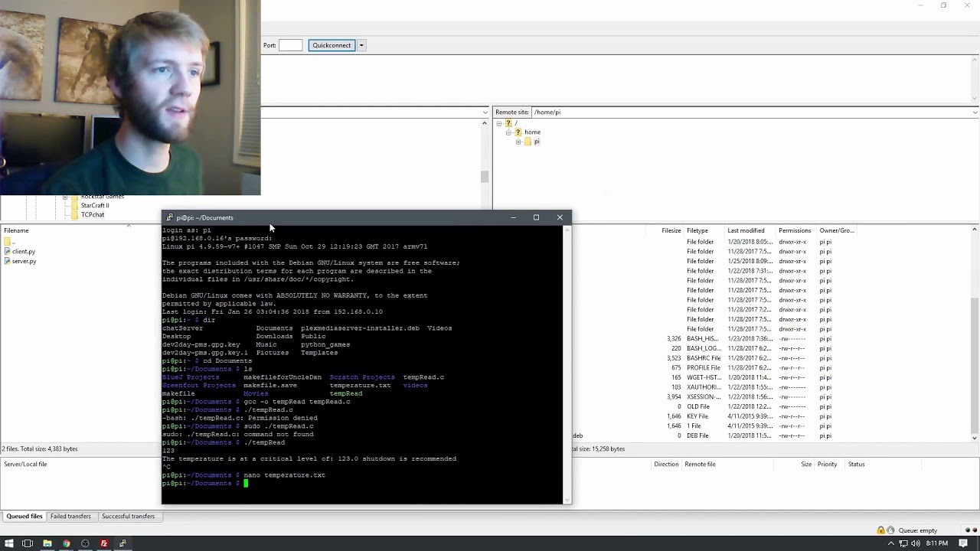Collapse the root '/' node in remote tree

(498, 122)
